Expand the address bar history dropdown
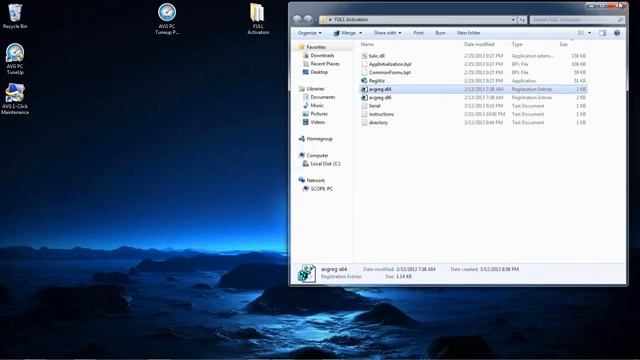The height and width of the screenshot is (360, 640). click(x=513, y=20)
